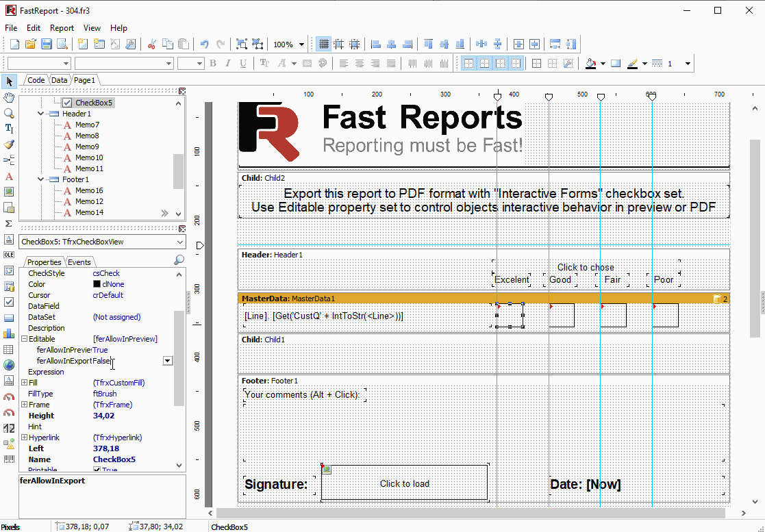765x532 pixels.
Task: Select the Zoom tool in left palette
Action: (9, 114)
